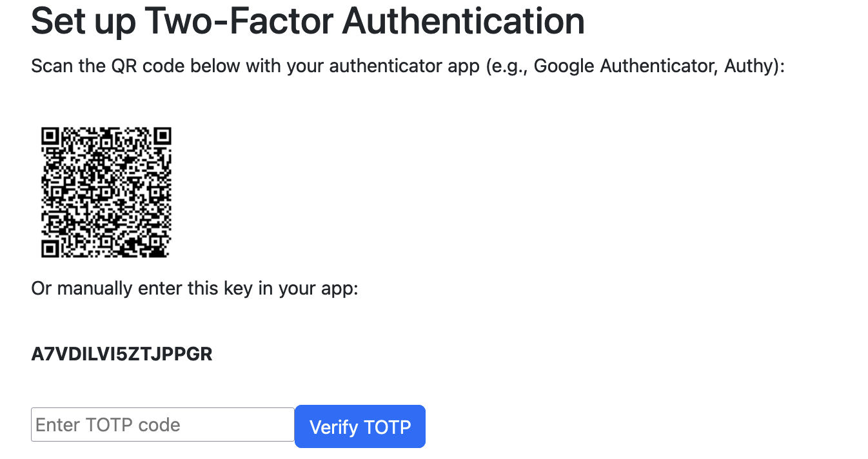Viewport: 868px width, 459px height.
Task: Focus the Enter TOTP code field
Action: pos(163,425)
